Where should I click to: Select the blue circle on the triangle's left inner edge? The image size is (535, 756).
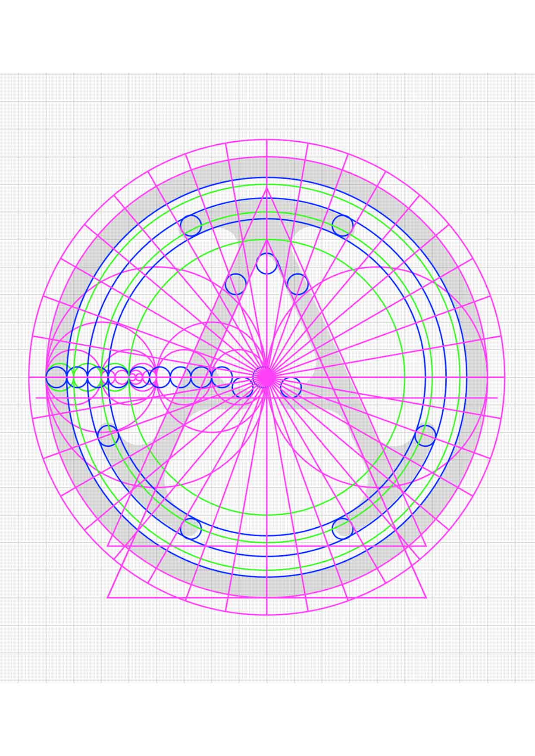(235, 284)
